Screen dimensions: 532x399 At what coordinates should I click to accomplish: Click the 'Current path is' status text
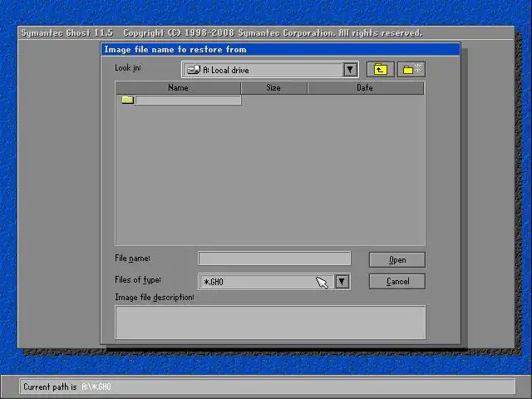[50, 387]
